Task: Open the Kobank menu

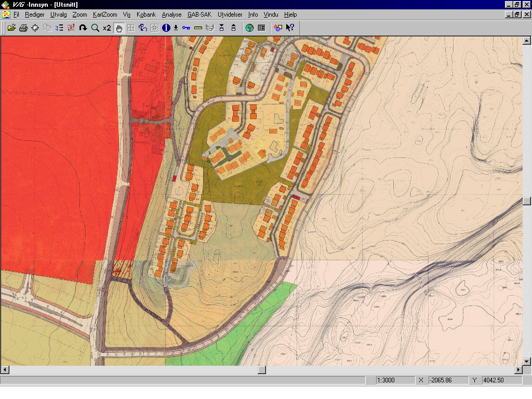Action: [146, 15]
